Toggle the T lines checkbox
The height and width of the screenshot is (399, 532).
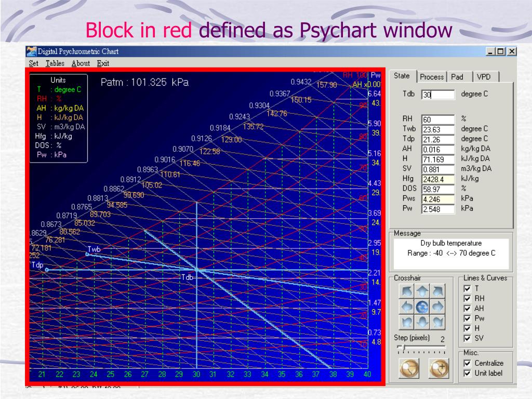[x=467, y=288]
